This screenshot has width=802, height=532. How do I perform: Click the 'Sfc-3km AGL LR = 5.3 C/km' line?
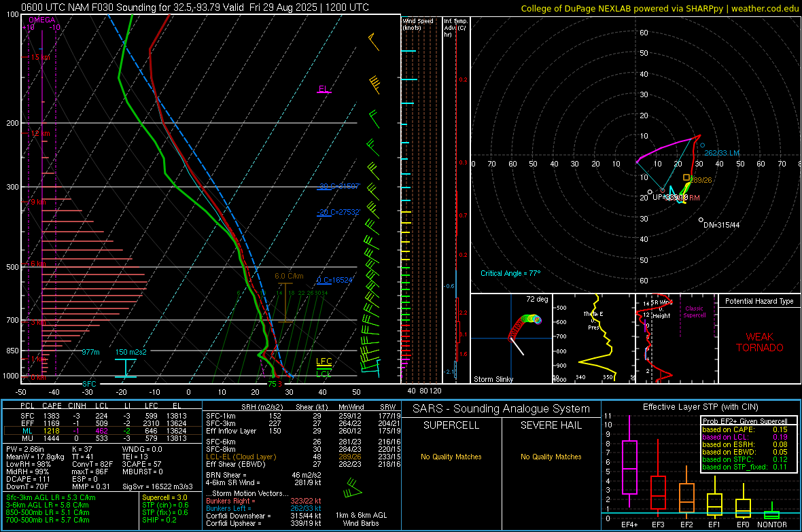pos(51,497)
